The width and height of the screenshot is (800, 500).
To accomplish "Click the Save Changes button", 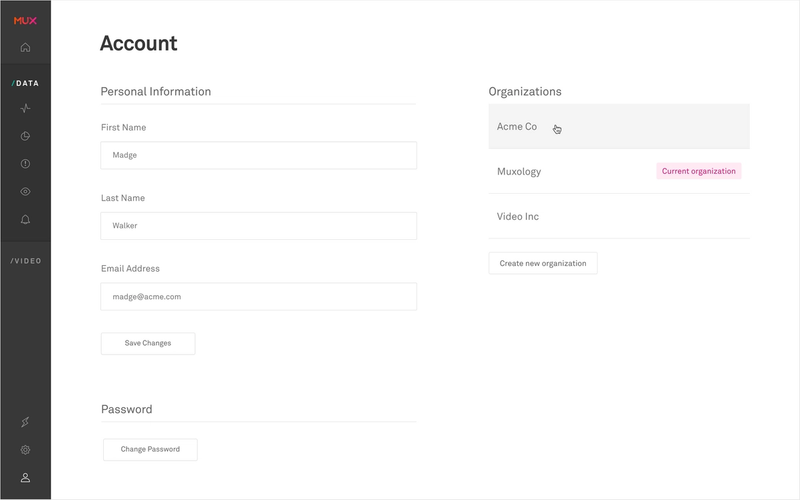I will (x=148, y=343).
